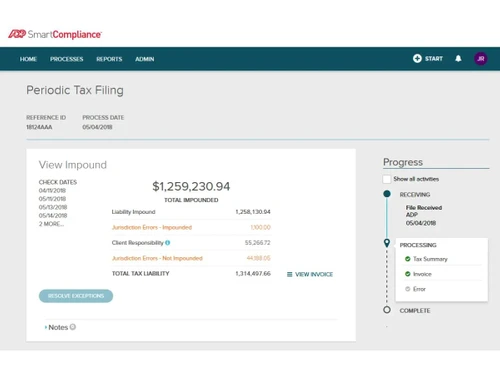The width and height of the screenshot is (500, 375).
Task: Click the plus icon beside START
Action: (x=417, y=58)
